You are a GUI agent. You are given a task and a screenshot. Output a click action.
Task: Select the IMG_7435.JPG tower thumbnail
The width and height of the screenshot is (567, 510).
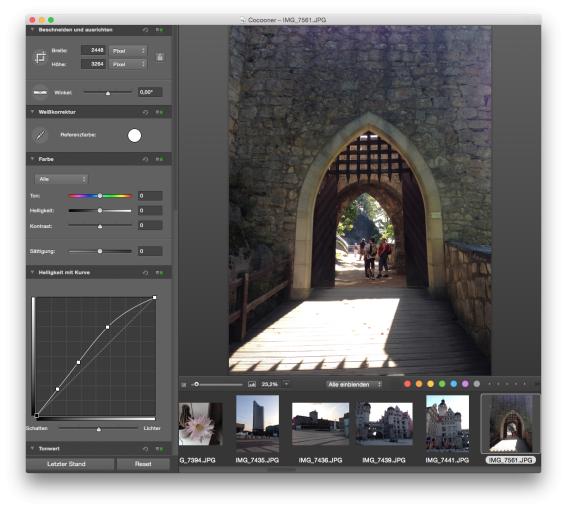(x=257, y=423)
